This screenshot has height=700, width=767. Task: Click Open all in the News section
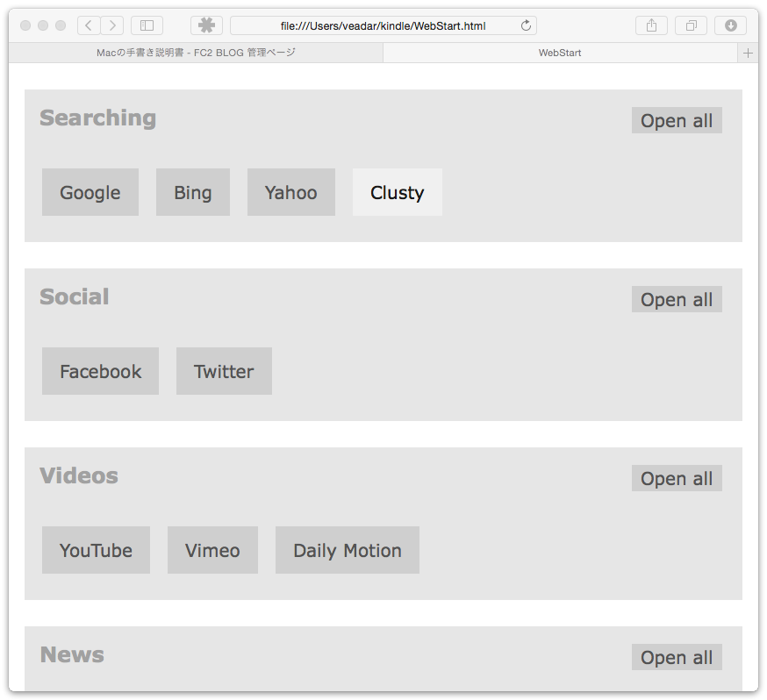(677, 657)
